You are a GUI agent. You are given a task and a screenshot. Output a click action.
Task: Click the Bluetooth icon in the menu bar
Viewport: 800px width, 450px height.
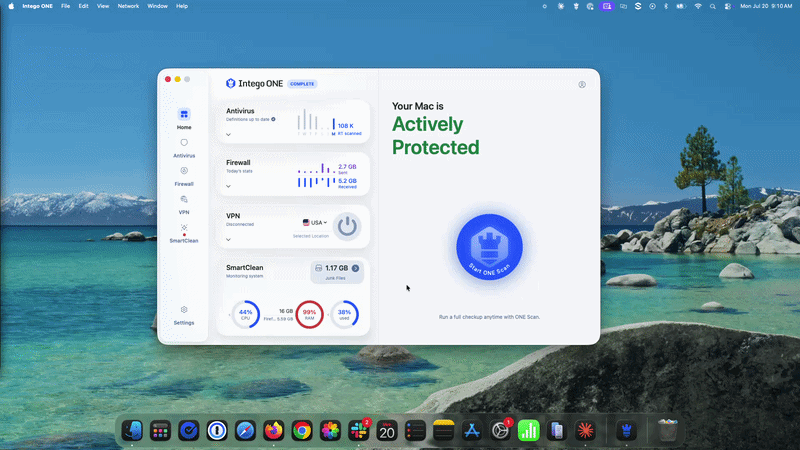click(666, 6)
